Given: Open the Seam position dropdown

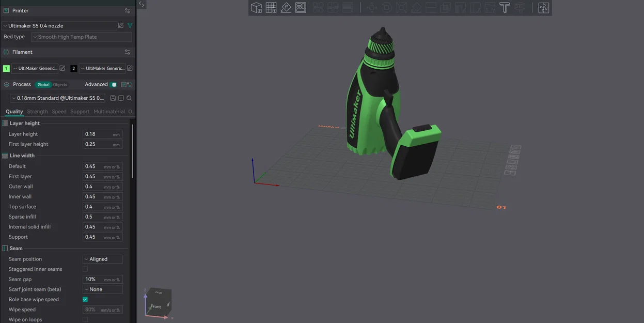Looking at the screenshot, I should click(x=102, y=258).
